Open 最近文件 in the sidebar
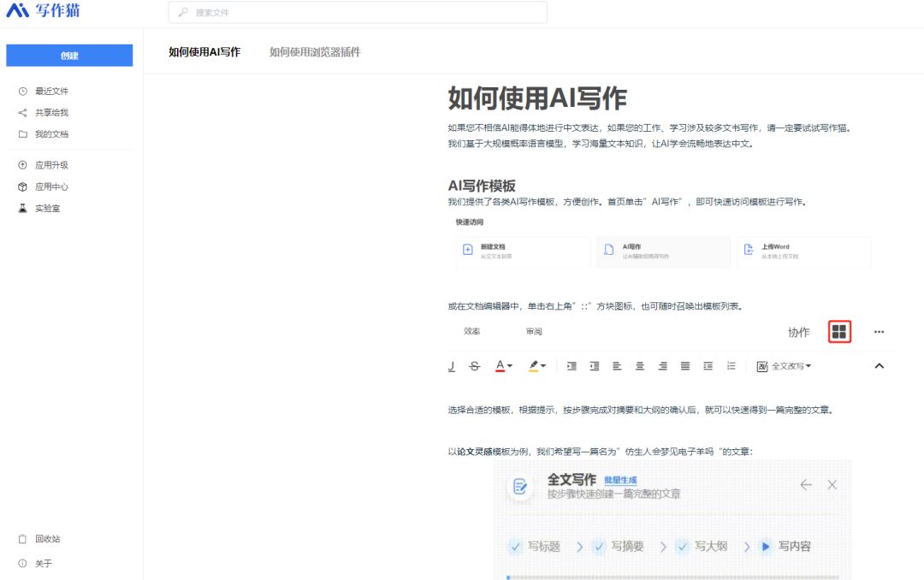 click(44, 91)
